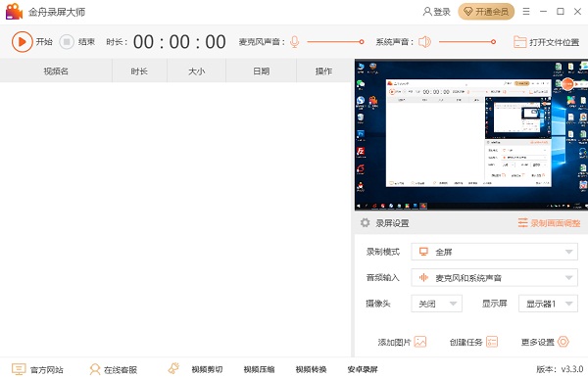588x377 pixels.
Task: Click the 在线客服 person icon
Action: tap(95, 369)
